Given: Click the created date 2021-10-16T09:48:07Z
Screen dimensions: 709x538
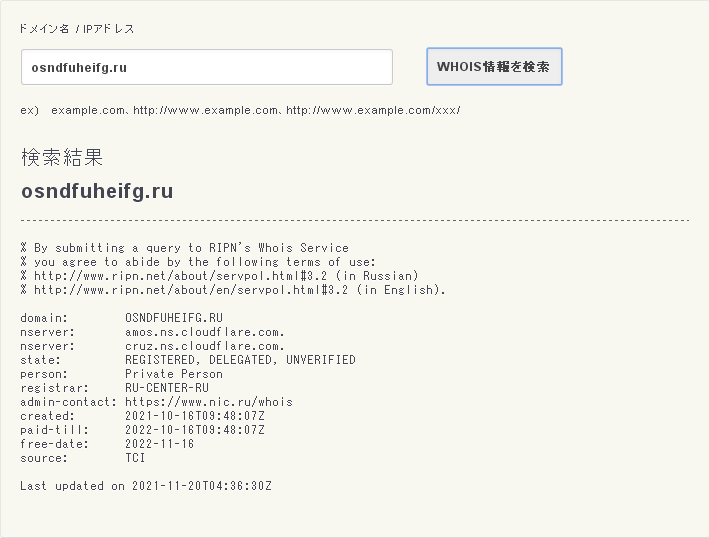Looking at the screenshot, I should [x=195, y=416].
